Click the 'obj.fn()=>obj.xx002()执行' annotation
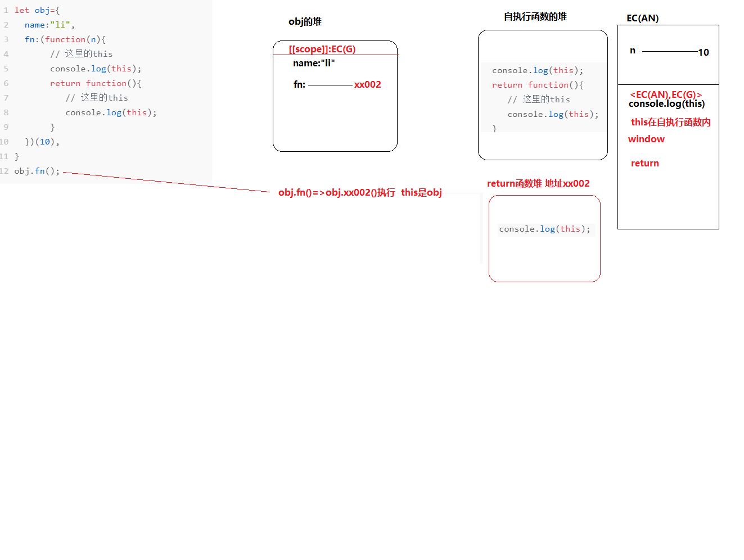The height and width of the screenshot is (560, 744). pos(337,192)
